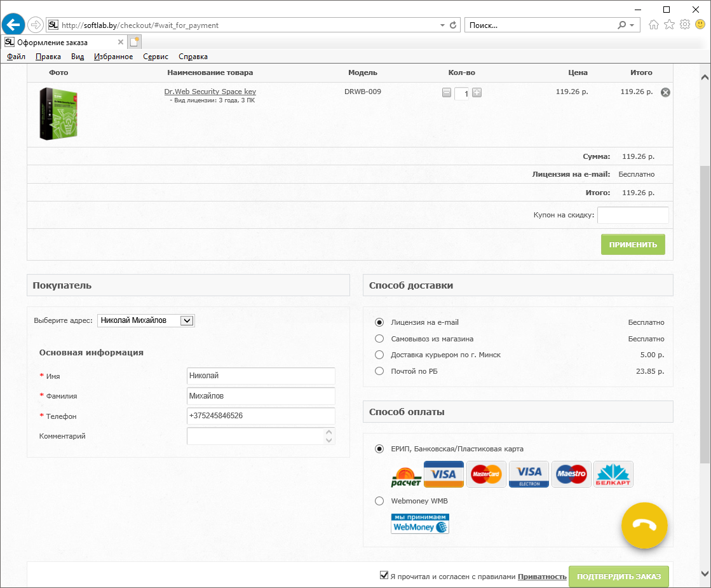Decrease quantity with the minus icon
This screenshot has width=711, height=588.
tap(447, 93)
